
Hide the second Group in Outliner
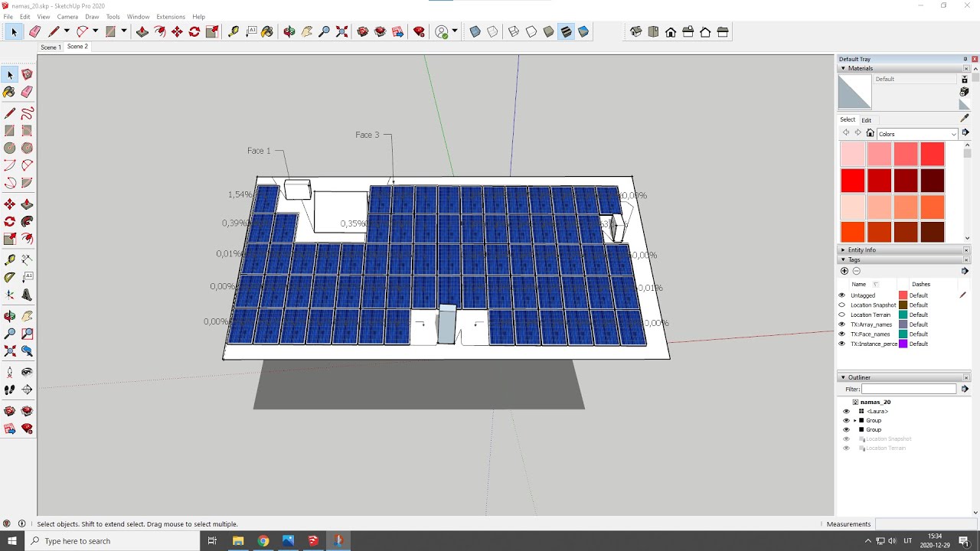846,429
